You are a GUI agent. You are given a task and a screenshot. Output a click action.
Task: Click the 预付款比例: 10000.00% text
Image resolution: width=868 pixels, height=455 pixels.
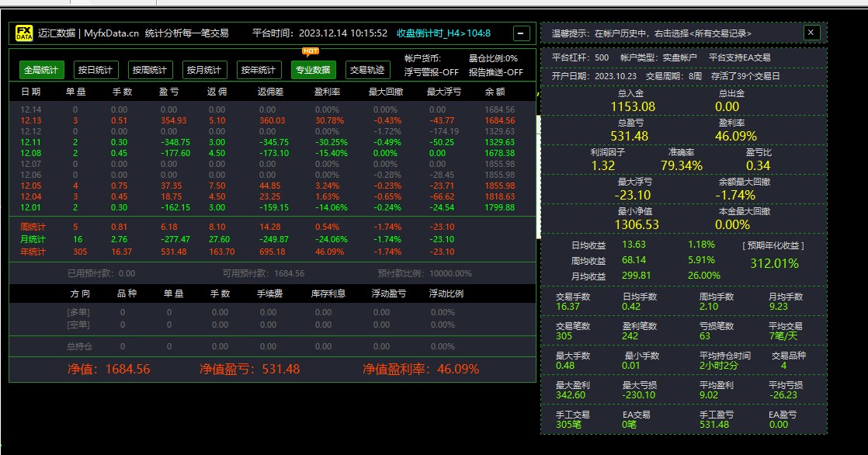click(425, 273)
